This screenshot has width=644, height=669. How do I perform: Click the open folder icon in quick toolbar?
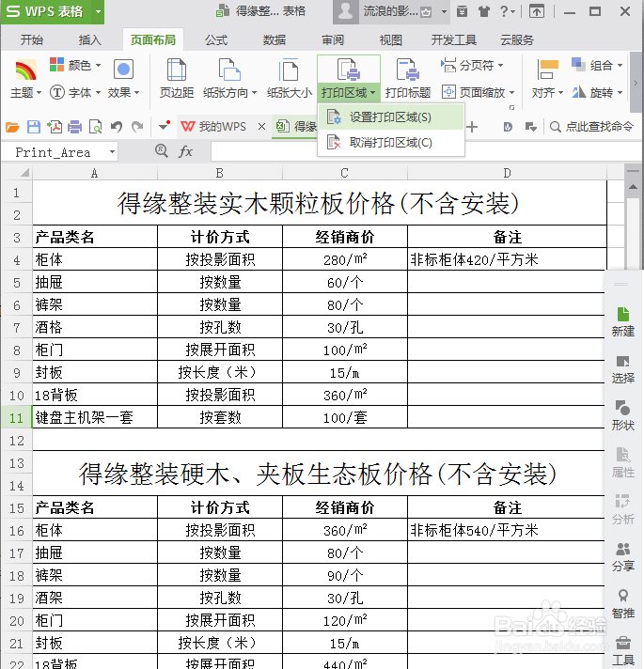point(12,127)
